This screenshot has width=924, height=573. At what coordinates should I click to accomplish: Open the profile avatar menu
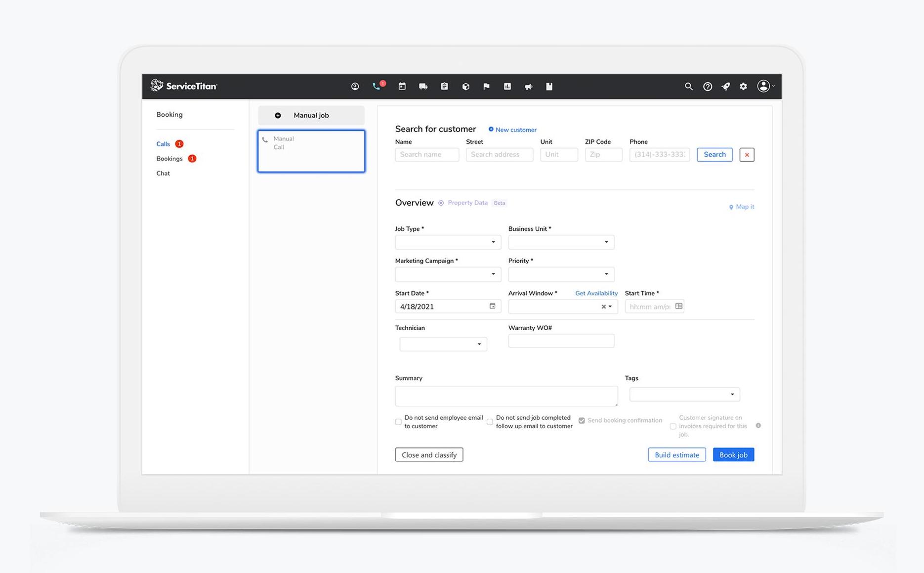click(x=764, y=86)
